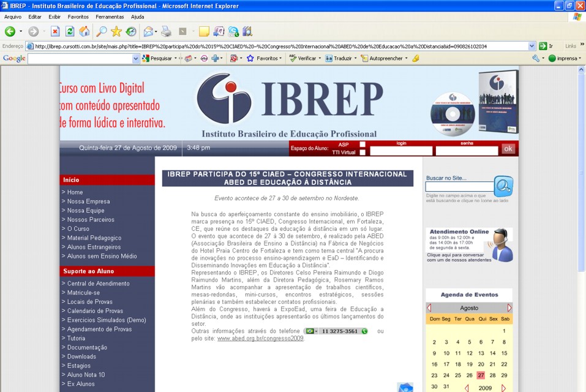Open Downloads sidebar link
Viewport: 586px width, 392px height.
tap(81, 356)
